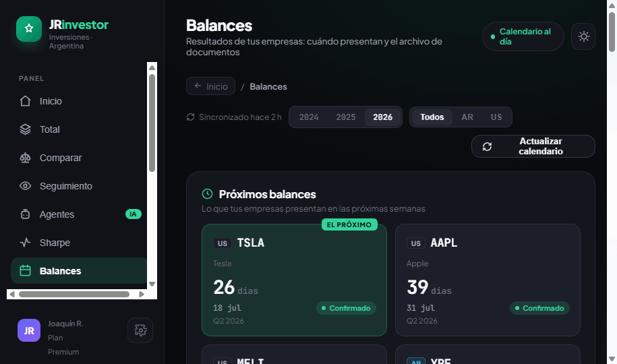617x364 pixels.
Task: Click the Agentes robot icon
Action: 25,214
